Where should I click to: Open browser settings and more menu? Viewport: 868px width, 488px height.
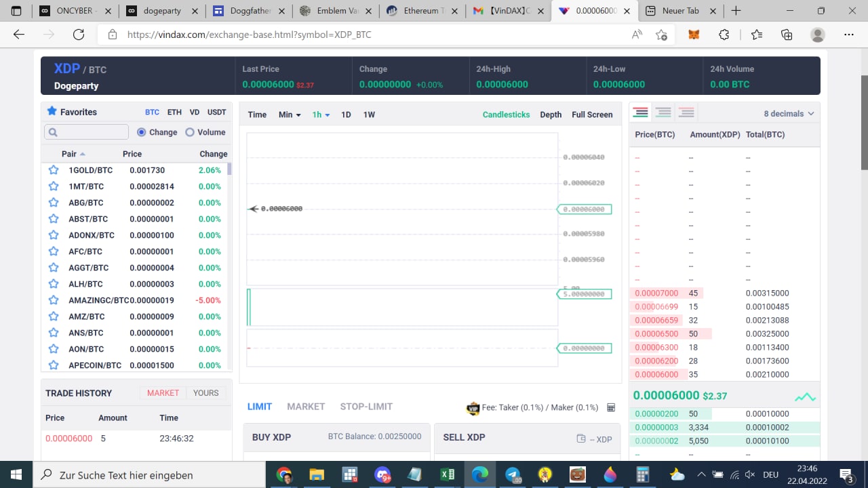point(849,35)
